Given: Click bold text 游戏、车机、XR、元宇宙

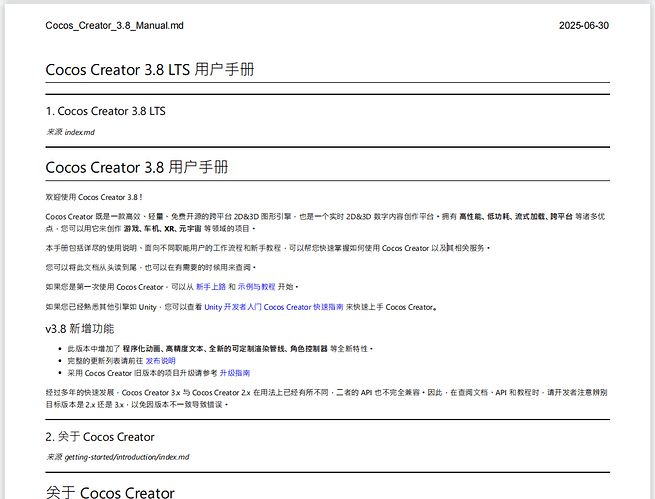Looking at the screenshot, I should pos(162,228).
